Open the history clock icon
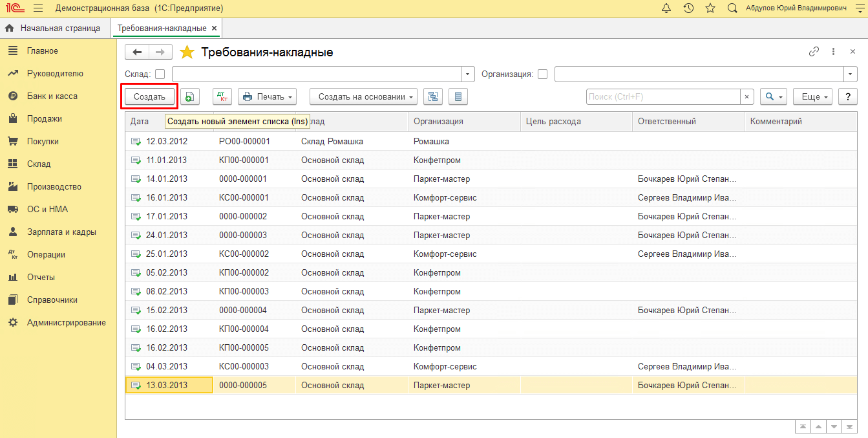The height and width of the screenshot is (438, 868). [688, 8]
